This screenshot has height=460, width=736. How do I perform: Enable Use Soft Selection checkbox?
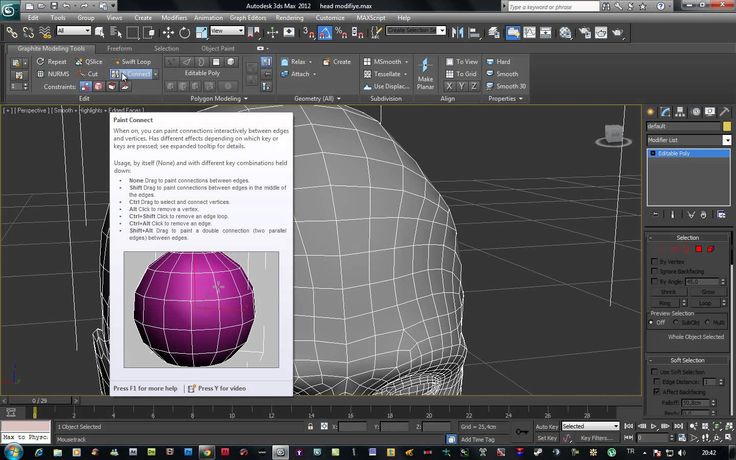[x=654, y=372]
